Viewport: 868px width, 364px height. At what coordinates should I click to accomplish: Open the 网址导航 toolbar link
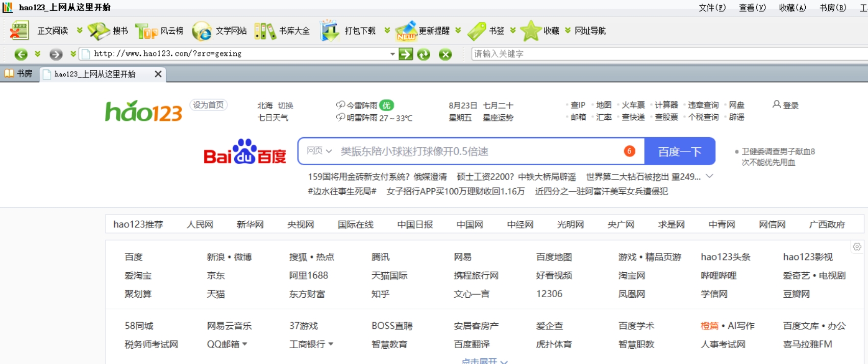click(x=590, y=31)
